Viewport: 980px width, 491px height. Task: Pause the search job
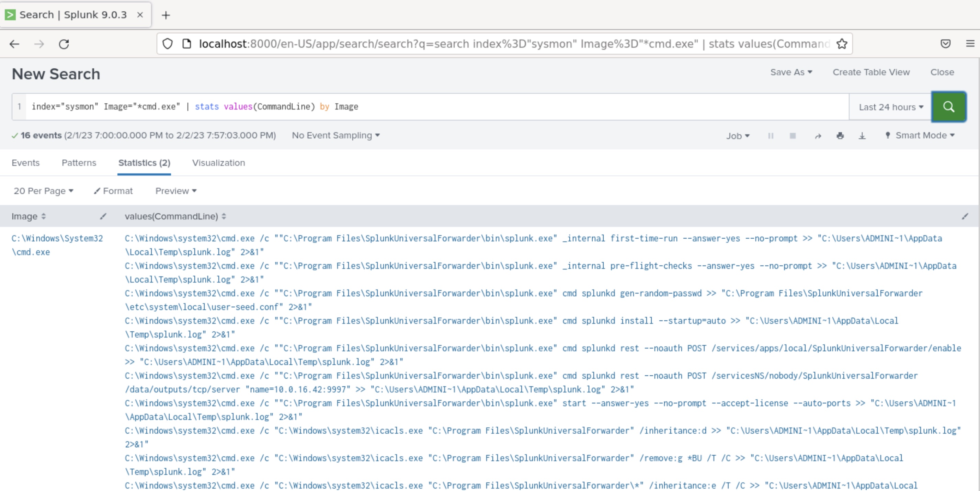[771, 136]
